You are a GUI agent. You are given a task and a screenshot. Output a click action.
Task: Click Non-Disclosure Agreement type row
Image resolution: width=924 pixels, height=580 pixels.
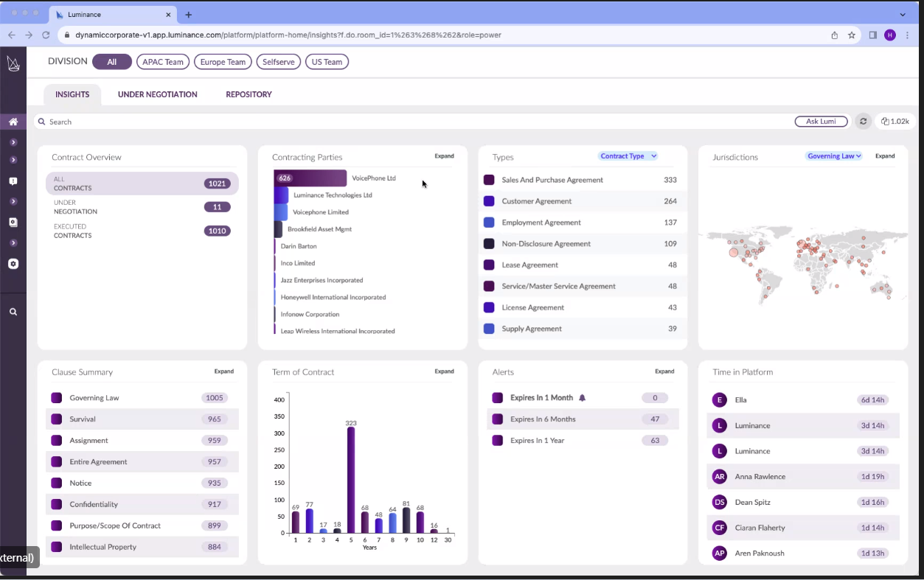(x=583, y=244)
